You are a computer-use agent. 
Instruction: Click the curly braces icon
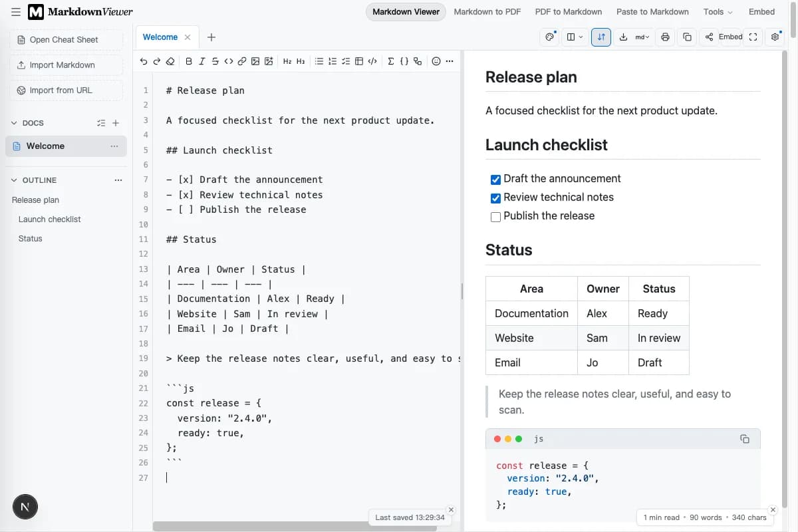point(404,61)
